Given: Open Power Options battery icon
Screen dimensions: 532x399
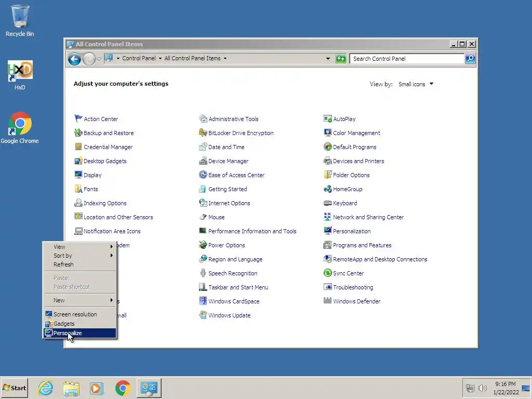Looking at the screenshot, I should click(x=203, y=245).
